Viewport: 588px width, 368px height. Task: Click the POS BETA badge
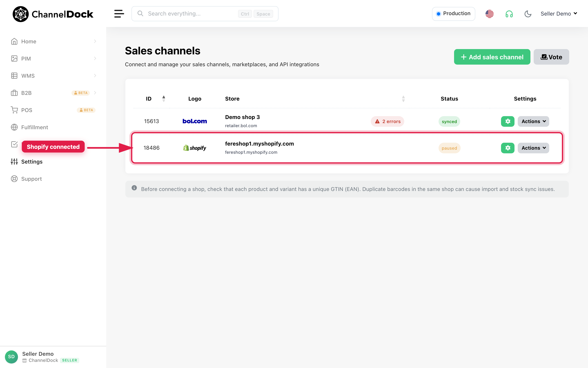86,110
